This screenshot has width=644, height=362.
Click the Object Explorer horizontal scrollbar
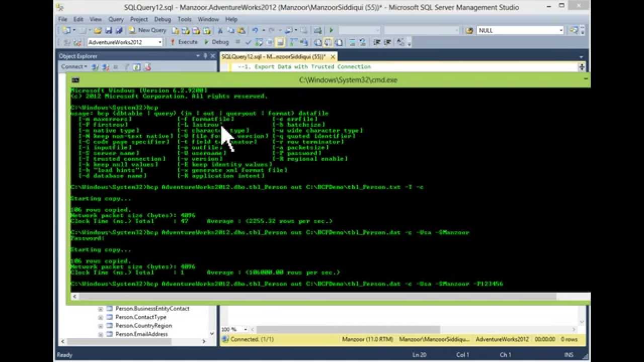(x=132, y=341)
